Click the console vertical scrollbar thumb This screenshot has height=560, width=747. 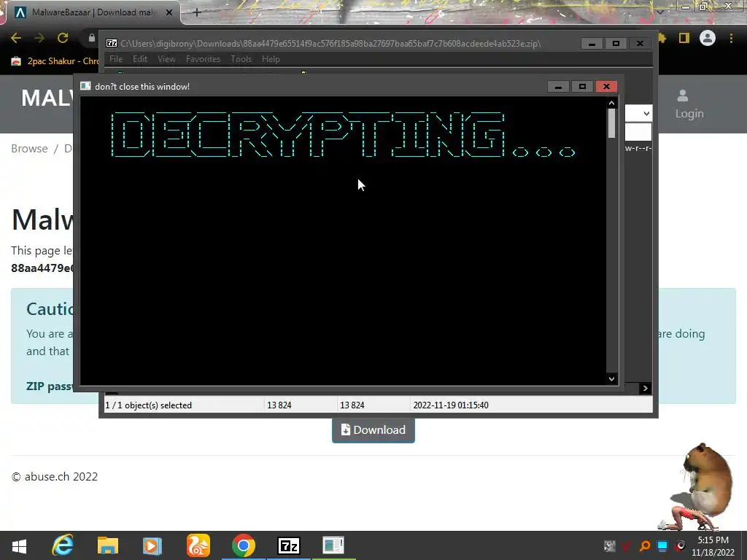click(x=612, y=124)
